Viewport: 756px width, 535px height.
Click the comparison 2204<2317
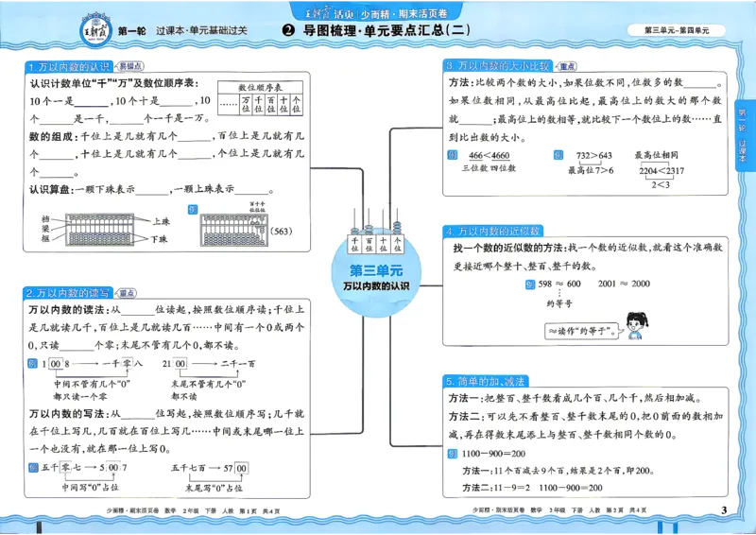[x=661, y=170]
